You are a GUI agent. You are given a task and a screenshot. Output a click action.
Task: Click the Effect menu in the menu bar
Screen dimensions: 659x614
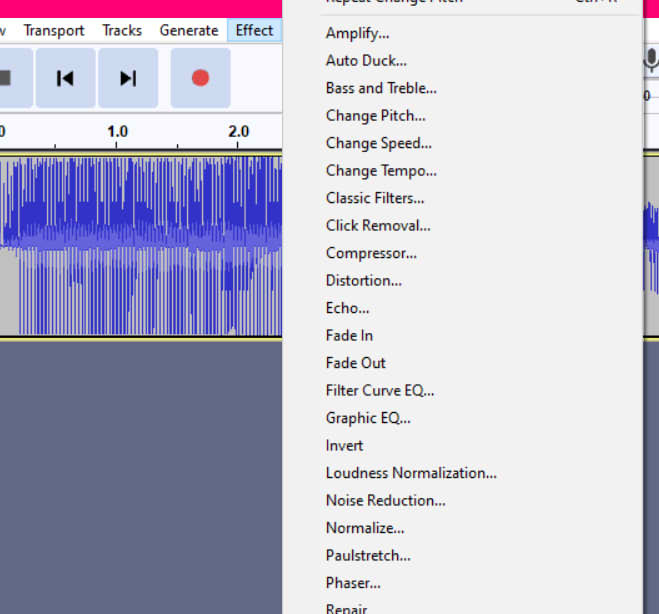(x=254, y=31)
